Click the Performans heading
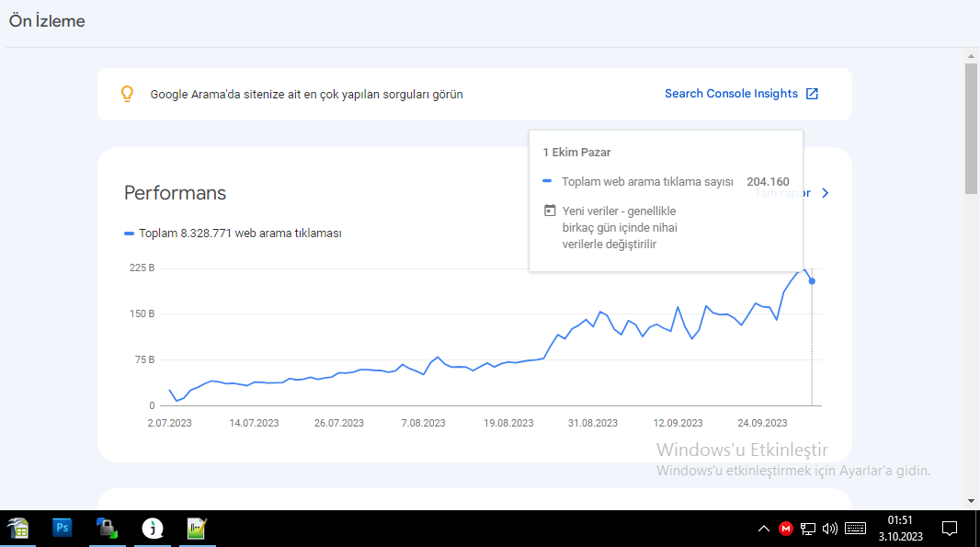The image size is (980, 547). [175, 193]
